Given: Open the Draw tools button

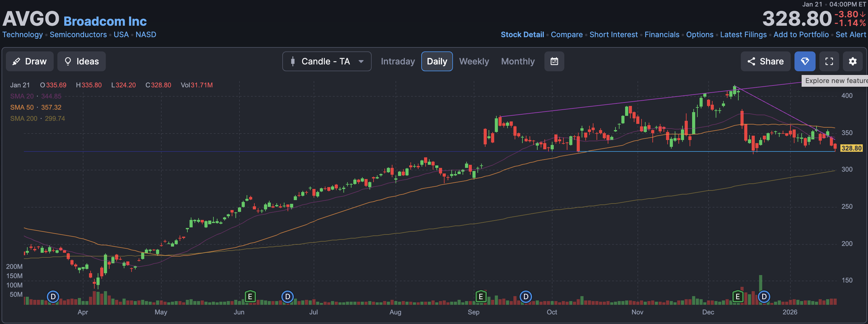Looking at the screenshot, I should [30, 61].
